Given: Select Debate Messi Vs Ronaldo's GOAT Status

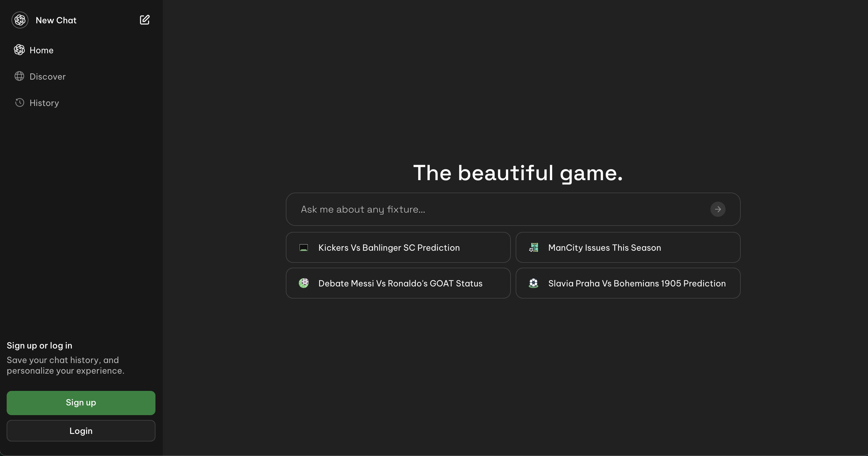Looking at the screenshot, I should point(400,283).
